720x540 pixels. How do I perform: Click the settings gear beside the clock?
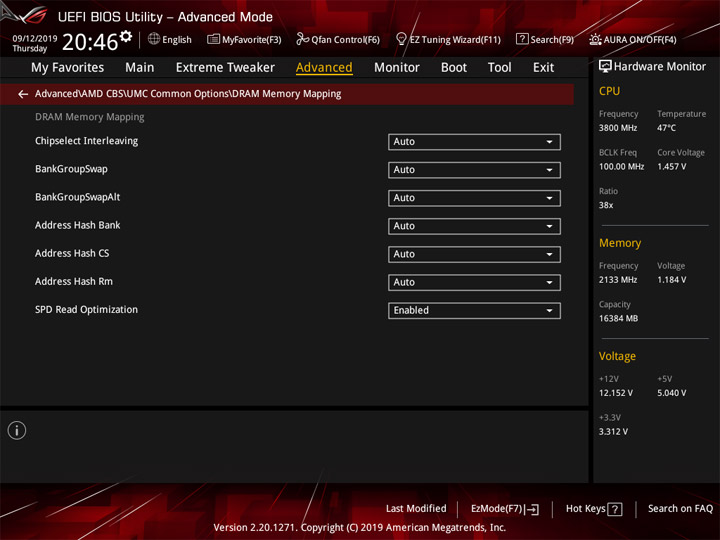coord(126,36)
